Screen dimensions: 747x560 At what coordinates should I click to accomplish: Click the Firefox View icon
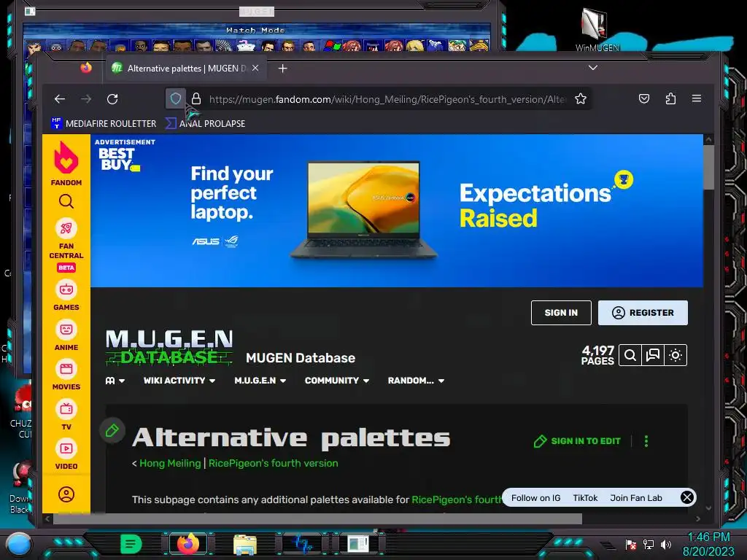(x=86, y=68)
